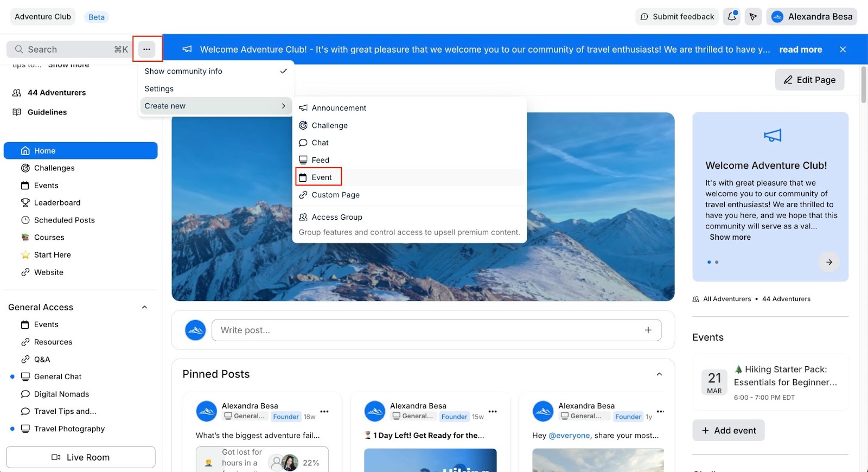The width and height of the screenshot is (868, 472).
Task: Open options for the 1y pinned post
Action: point(660,411)
